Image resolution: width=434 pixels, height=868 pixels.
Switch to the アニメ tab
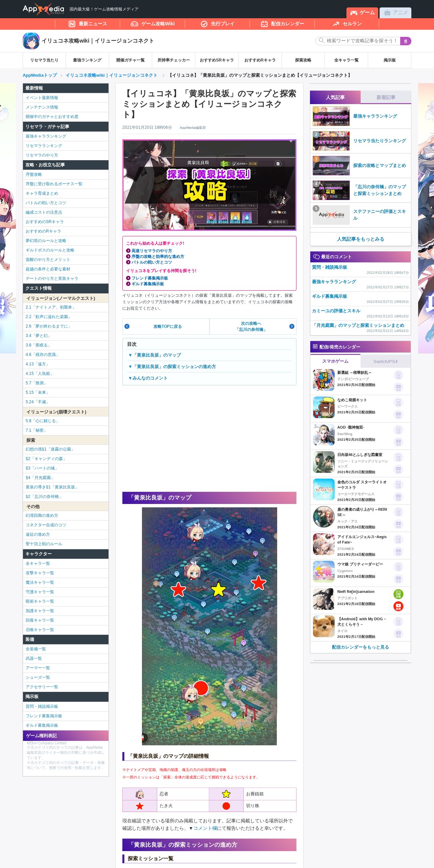point(395,13)
